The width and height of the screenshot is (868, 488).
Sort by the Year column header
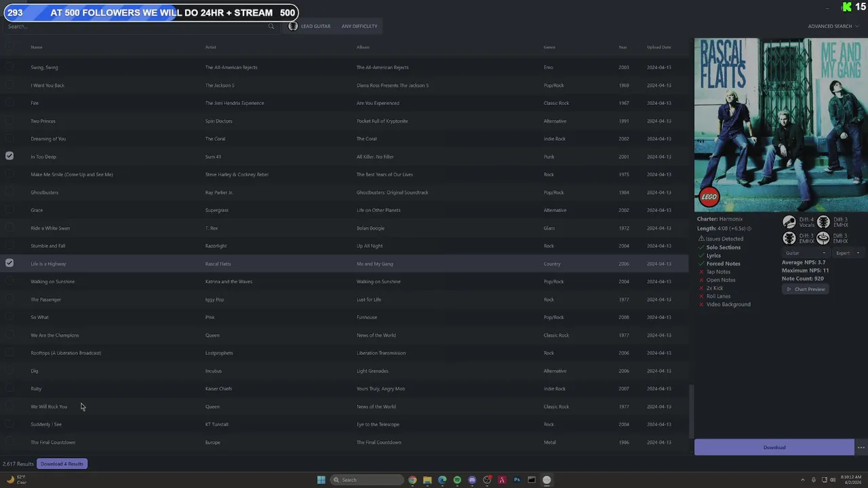pos(623,47)
